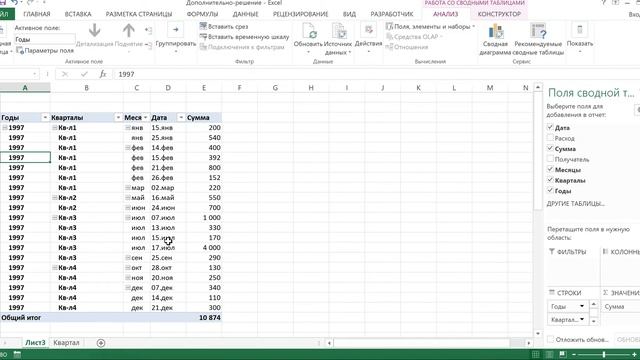
Task: Refresh pivot table with Обновить icon
Action: point(310,31)
